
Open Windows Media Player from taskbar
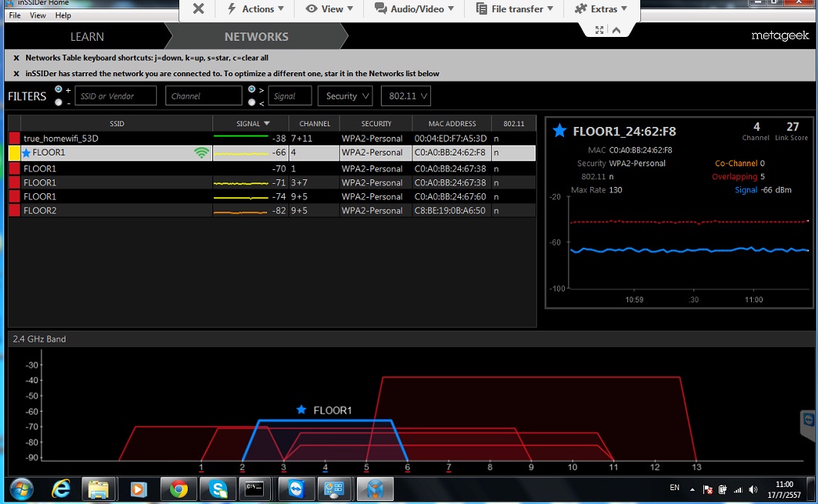coord(138,489)
